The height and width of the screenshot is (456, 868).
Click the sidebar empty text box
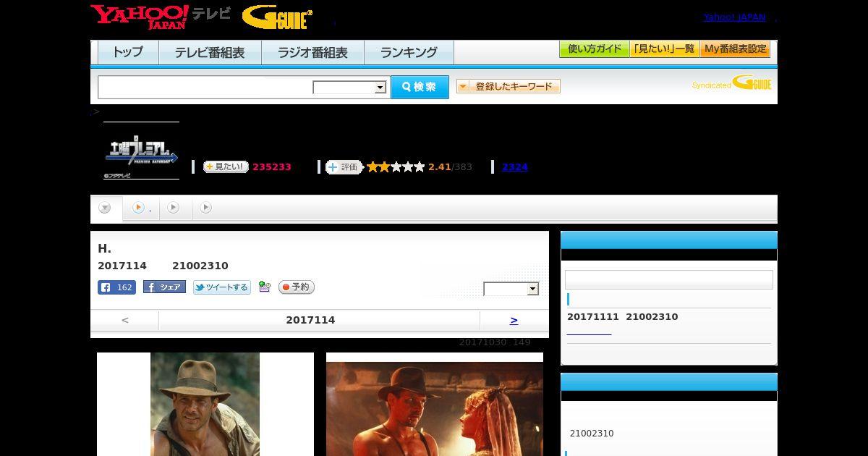click(669, 279)
